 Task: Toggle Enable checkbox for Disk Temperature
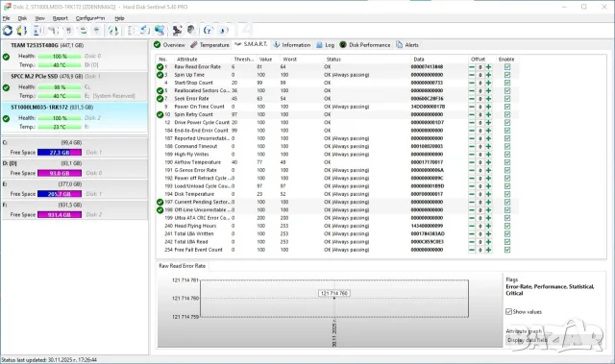(x=507, y=194)
